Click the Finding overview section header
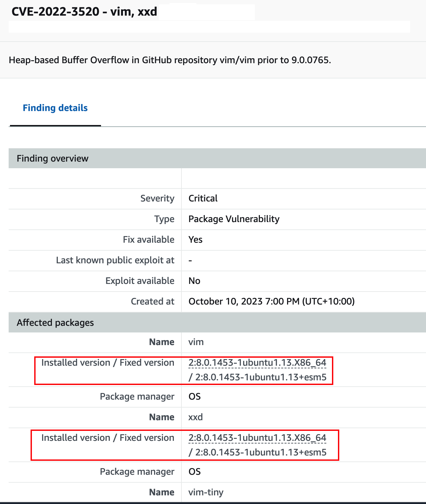 tap(217, 158)
